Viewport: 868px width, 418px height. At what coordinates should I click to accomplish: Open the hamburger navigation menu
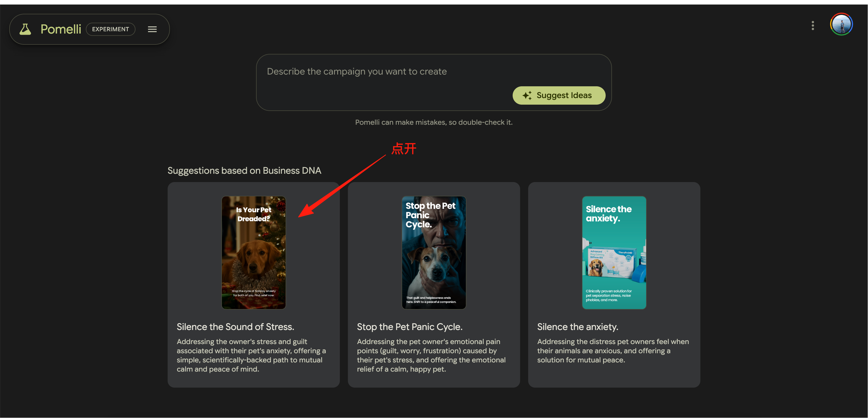coord(152,29)
